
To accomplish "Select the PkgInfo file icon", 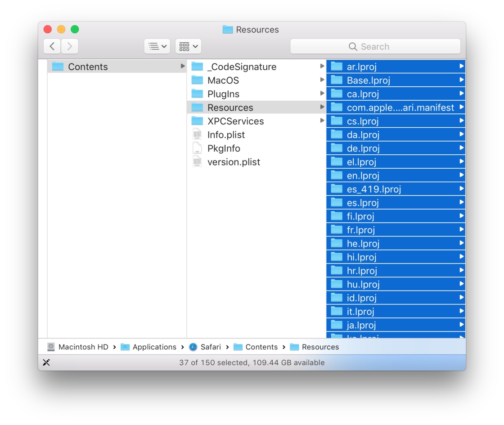I will point(197,148).
